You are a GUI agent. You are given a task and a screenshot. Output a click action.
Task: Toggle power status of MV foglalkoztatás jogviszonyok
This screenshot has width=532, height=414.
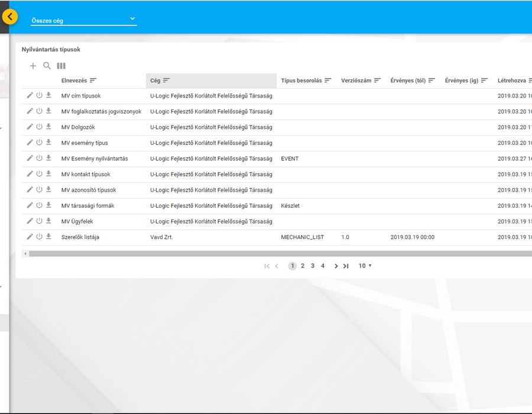click(x=40, y=111)
